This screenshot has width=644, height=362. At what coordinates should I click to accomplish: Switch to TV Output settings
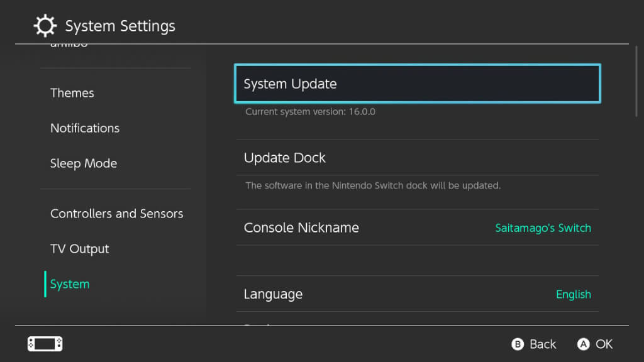80,249
